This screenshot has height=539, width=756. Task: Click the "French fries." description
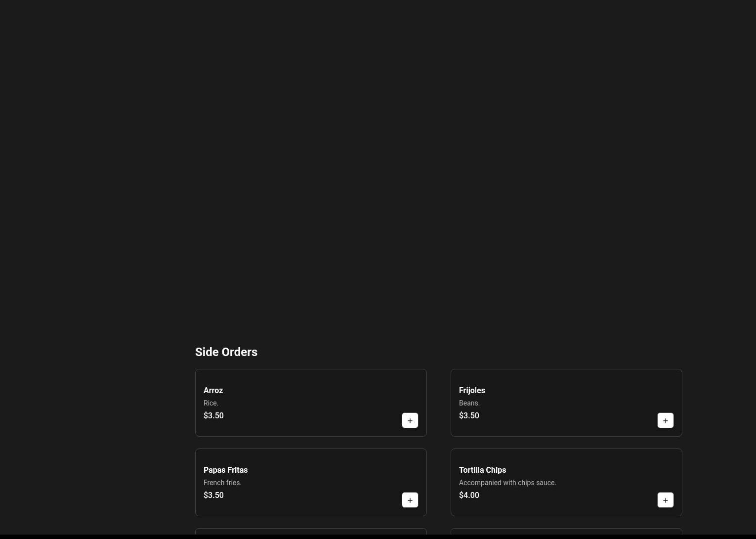coord(222,483)
